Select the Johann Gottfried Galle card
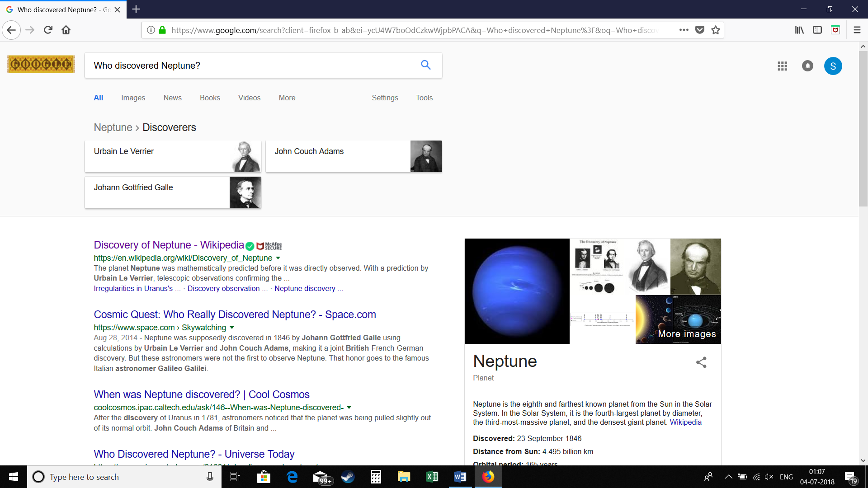 (x=173, y=192)
